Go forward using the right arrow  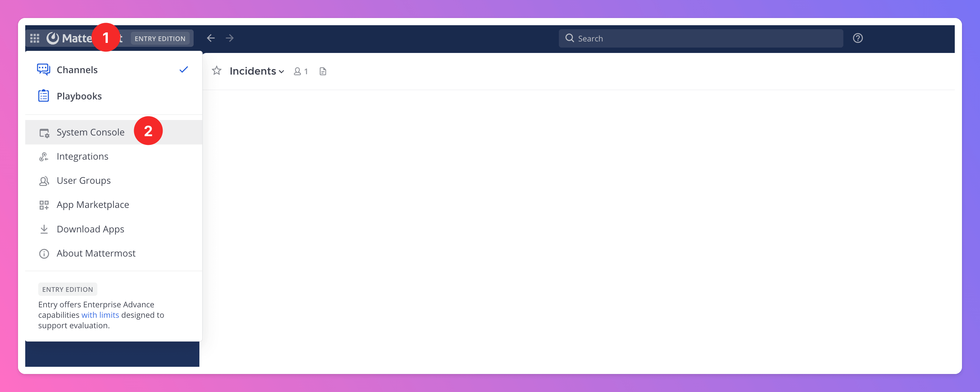click(229, 39)
